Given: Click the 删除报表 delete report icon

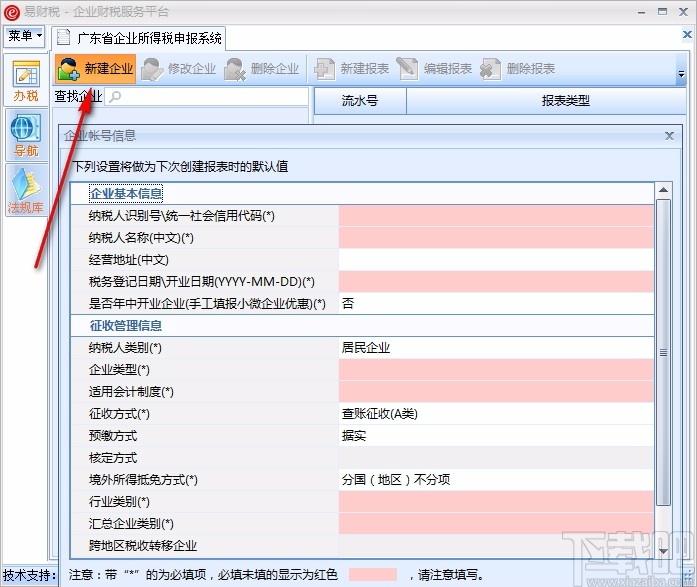Looking at the screenshot, I should coord(491,69).
